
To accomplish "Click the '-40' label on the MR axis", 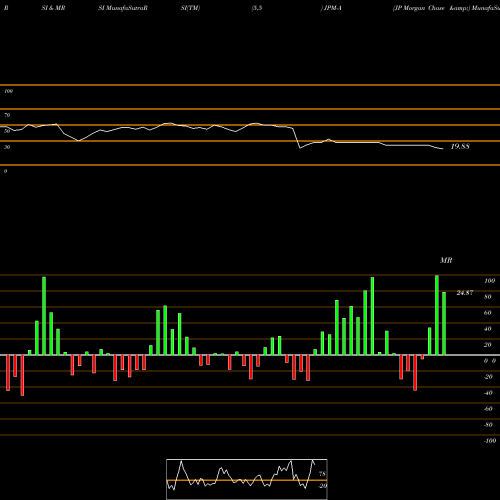I will point(488,393).
